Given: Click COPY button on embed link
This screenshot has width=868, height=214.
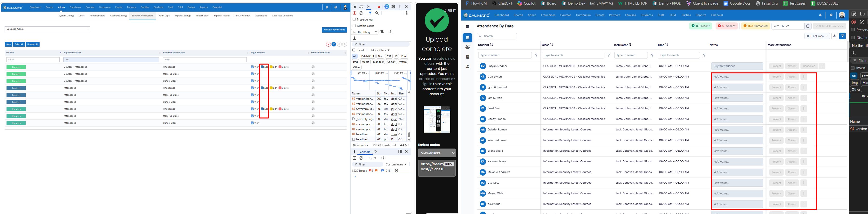Looking at the screenshot, I should tap(449, 164).
